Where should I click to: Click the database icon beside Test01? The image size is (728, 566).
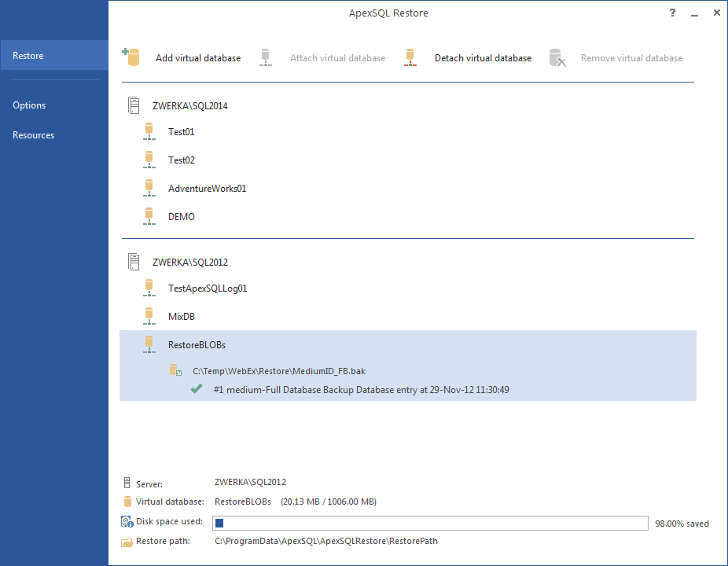149,131
